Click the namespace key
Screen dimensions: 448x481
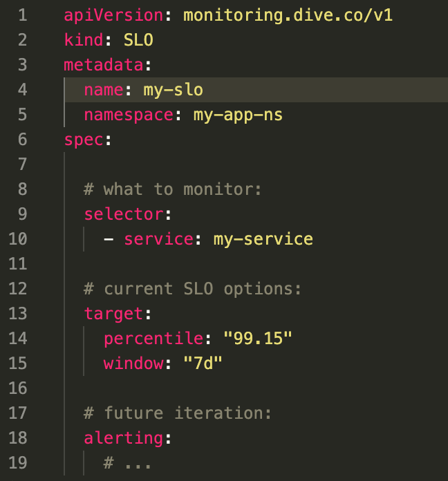tap(129, 115)
